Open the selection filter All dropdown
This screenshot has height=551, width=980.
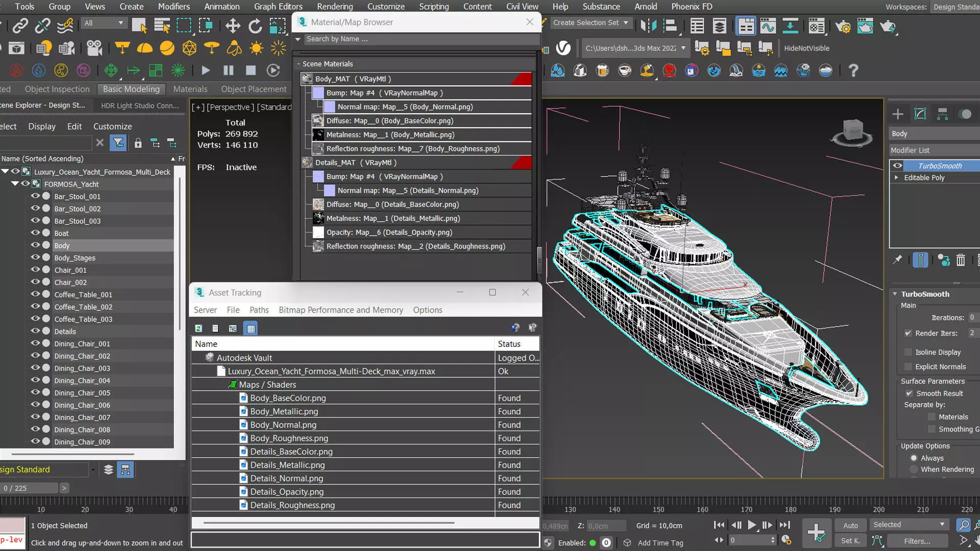point(104,23)
